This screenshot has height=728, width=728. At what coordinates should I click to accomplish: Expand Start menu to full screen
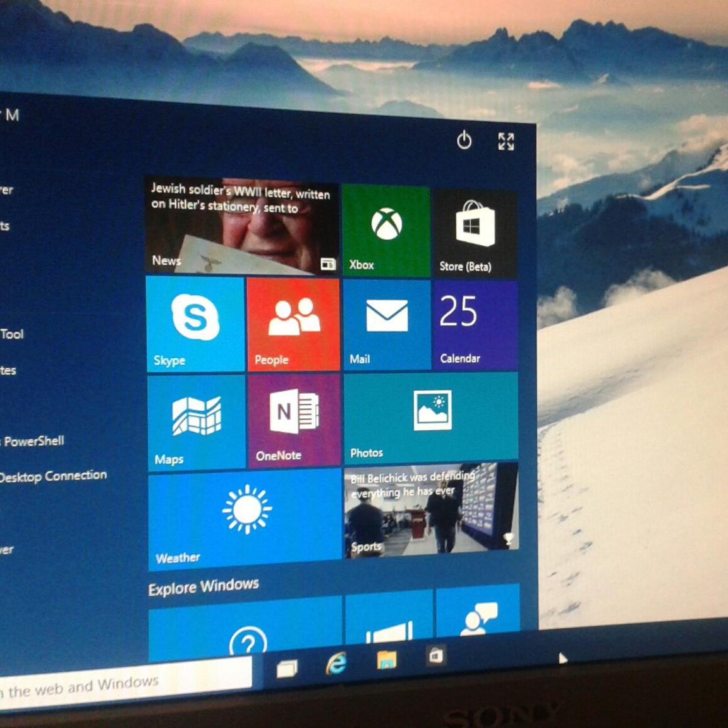click(506, 142)
